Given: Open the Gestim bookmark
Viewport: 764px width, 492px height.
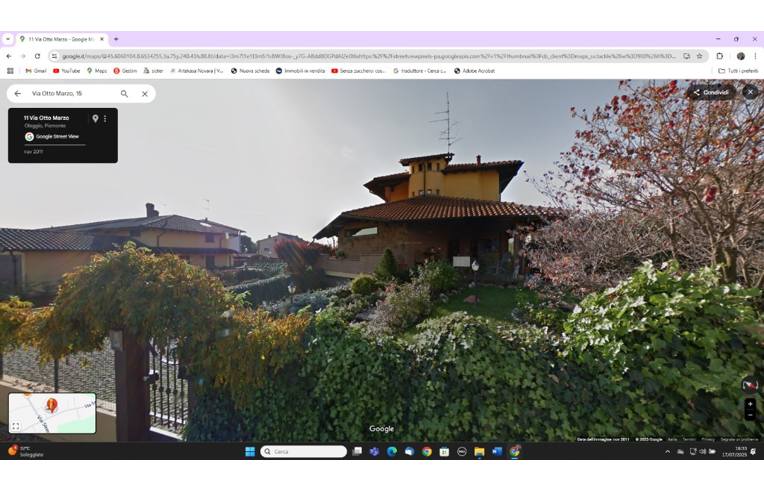Looking at the screenshot, I should pyautogui.click(x=125, y=71).
